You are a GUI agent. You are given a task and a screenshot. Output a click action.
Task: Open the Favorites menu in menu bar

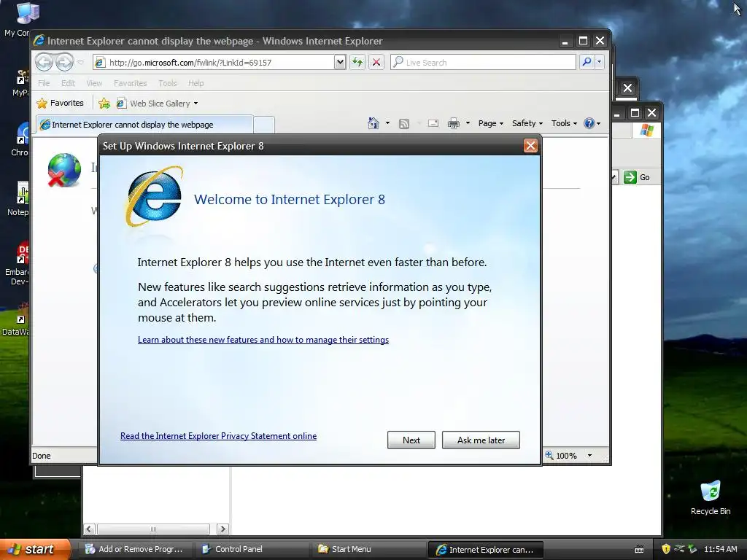[x=130, y=83]
